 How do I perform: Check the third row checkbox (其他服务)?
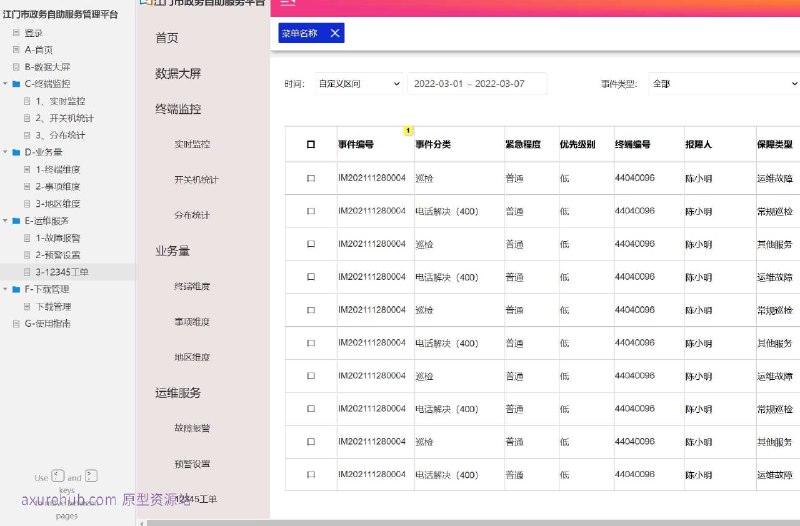click(311, 244)
